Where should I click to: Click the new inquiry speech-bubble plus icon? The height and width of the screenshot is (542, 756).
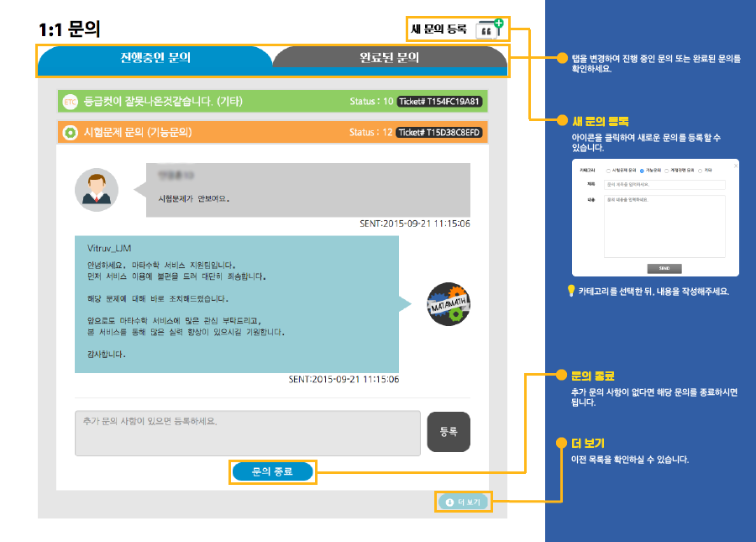point(489,29)
